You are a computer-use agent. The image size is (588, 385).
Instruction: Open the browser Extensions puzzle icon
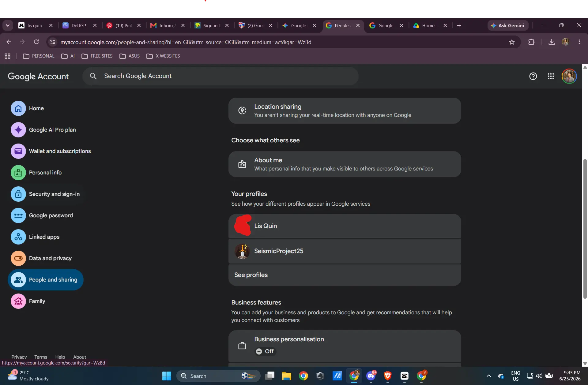[531, 42]
